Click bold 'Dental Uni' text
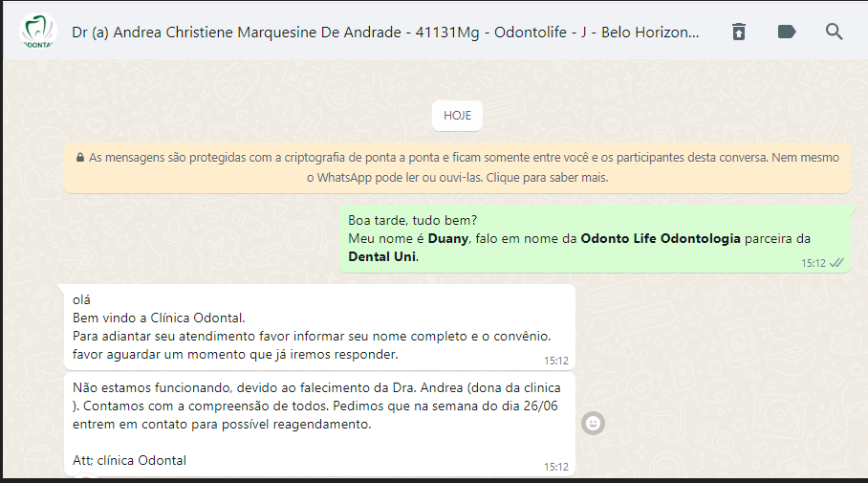This screenshot has width=868, height=483. pos(382,257)
